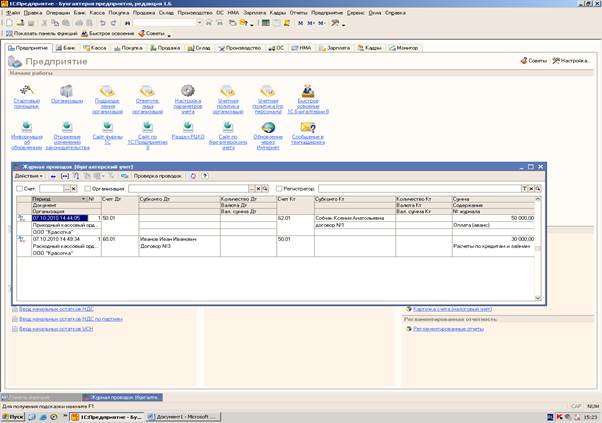Viewport: 602px width, 423px height.
Task: Expand the search combo box dropdown arrow
Action: coord(199,23)
